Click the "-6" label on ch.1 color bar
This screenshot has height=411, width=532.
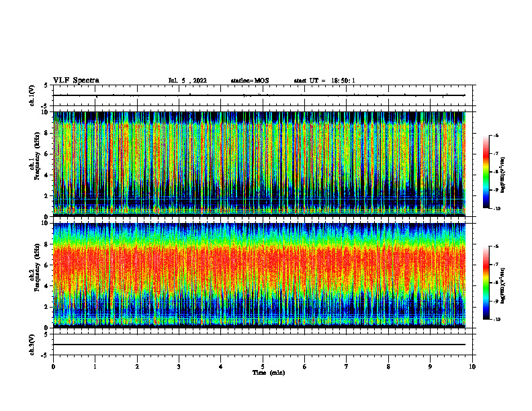[x=496, y=135]
